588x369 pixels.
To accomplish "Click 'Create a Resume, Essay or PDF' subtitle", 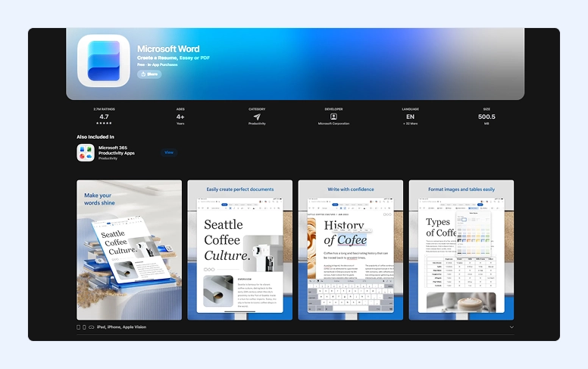I will coord(174,58).
